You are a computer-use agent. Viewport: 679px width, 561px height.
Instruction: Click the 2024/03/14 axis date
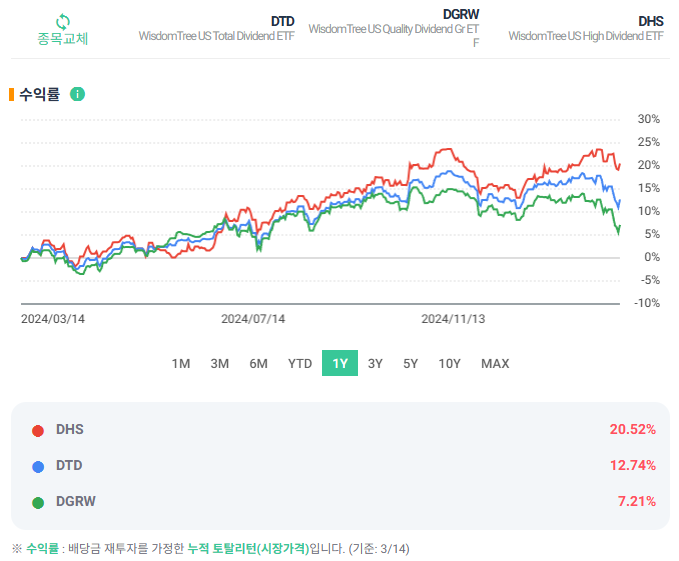[x=53, y=319]
